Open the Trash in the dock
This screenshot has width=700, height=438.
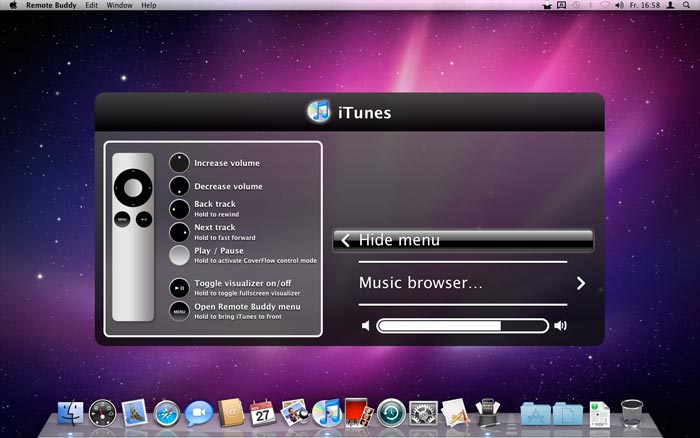click(632, 413)
